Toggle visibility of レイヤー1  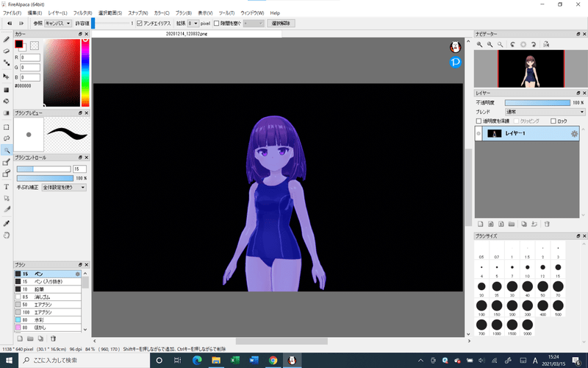(478, 133)
